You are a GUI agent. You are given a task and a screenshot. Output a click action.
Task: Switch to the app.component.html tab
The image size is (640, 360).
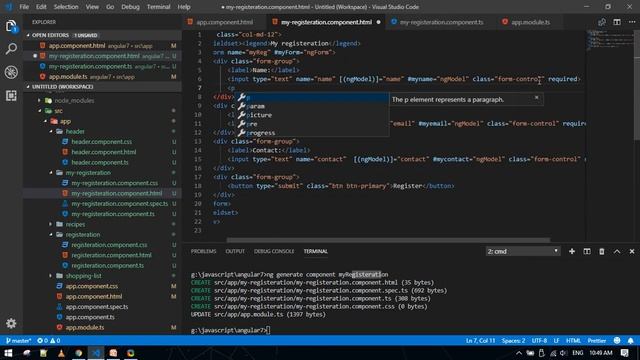[224, 22]
